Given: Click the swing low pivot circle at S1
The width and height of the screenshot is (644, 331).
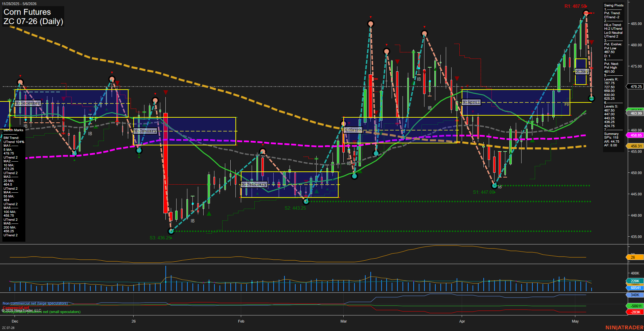Looking at the screenshot, I should (495, 186).
